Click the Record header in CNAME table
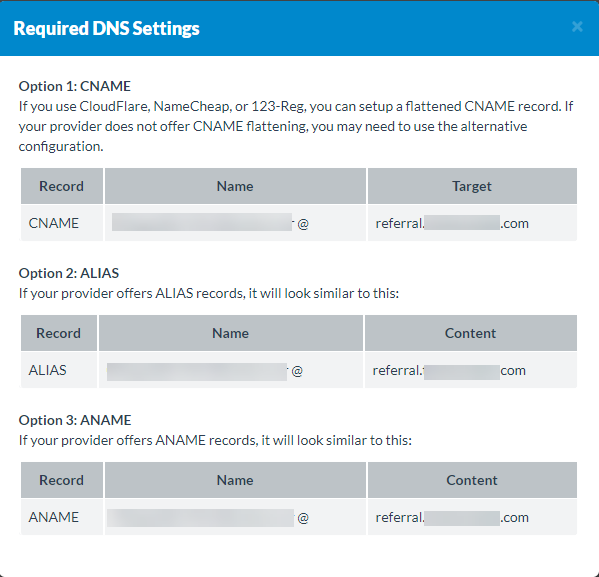599x577 pixels. [62, 186]
